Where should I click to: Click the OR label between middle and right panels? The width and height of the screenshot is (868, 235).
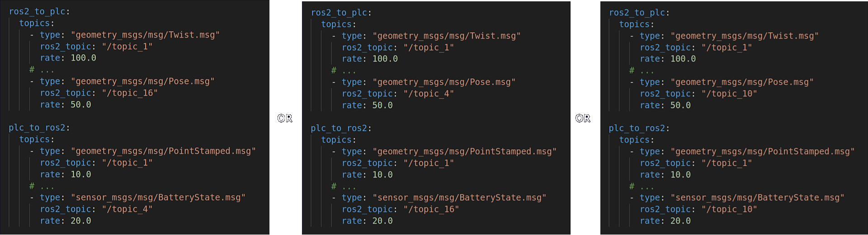click(x=583, y=118)
